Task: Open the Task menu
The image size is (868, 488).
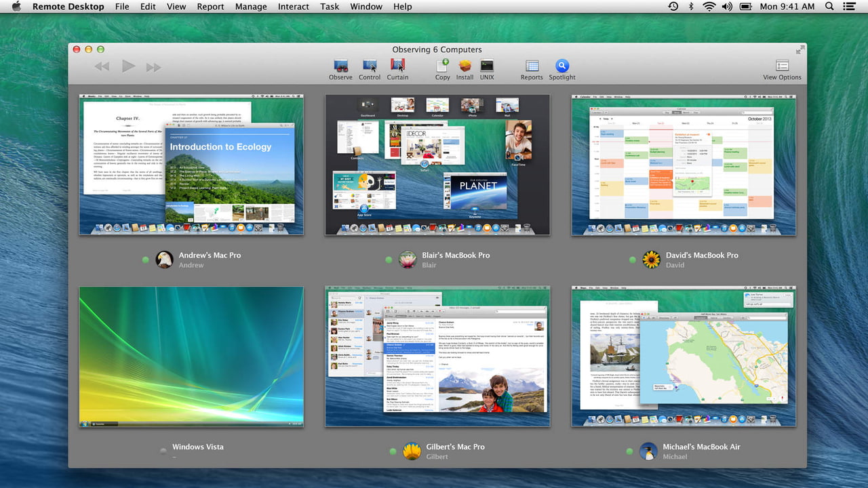Action: [330, 6]
